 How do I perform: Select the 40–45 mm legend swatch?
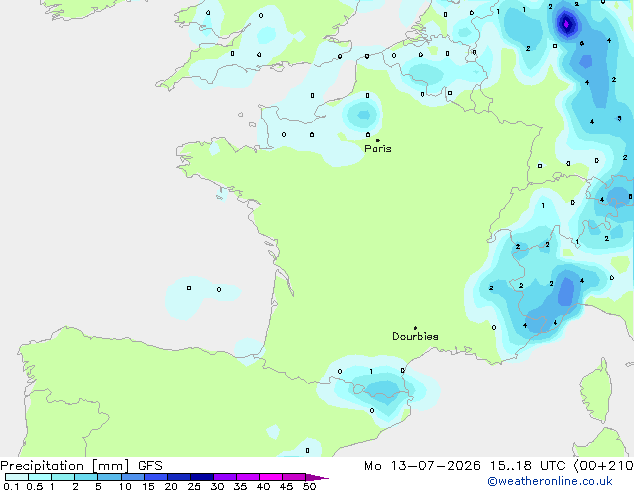click(x=271, y=477)
